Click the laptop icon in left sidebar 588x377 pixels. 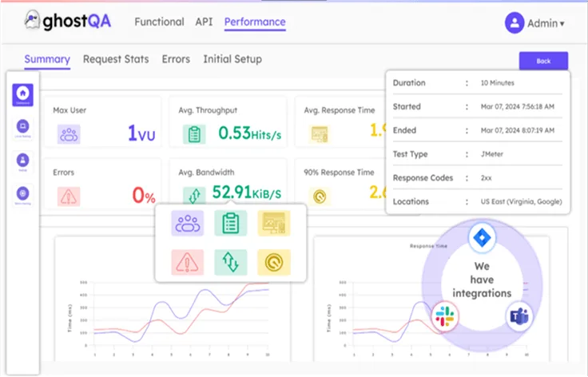tap(22, 126)
